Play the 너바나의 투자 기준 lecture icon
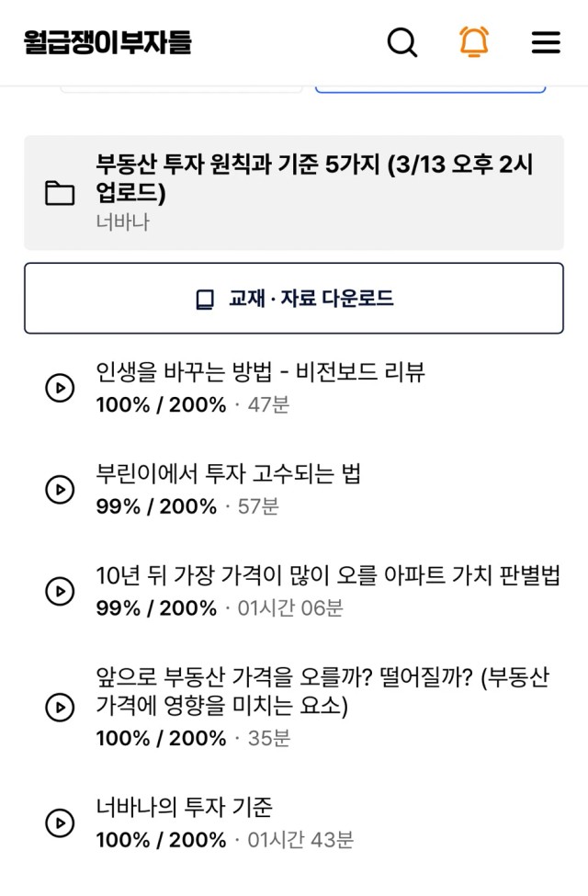The height and width of the screenshot is (896, 588). (60, 823)
